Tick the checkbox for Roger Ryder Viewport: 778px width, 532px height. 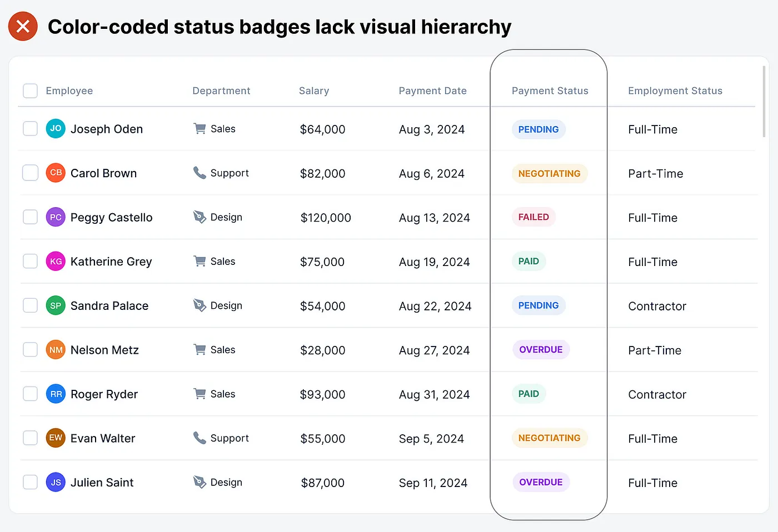click(30, 394)
